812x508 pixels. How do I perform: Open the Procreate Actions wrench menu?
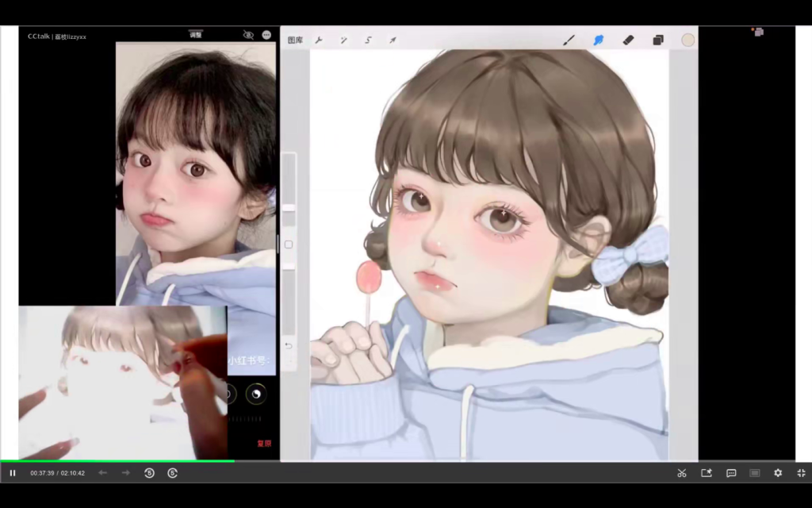pyautogui.click(x=319, y=40)
